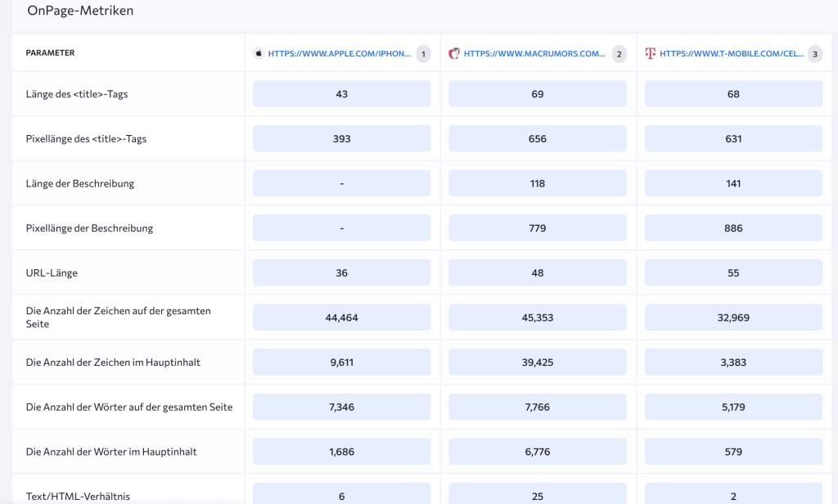Select the Text/HTML-Verhältnis value 25 for MacRumors
Image resolution: width=838 pixels, height=504 pixels.
[537, 495]
